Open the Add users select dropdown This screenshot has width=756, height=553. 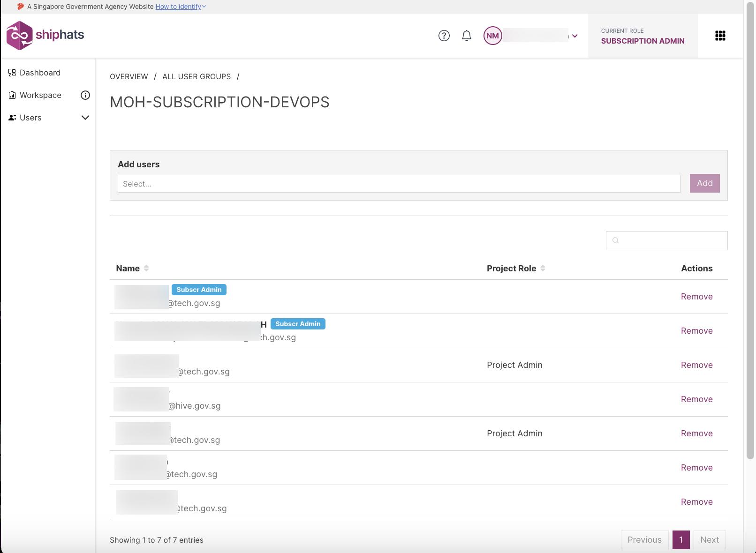pyautogui.click(x=399, y=184)
